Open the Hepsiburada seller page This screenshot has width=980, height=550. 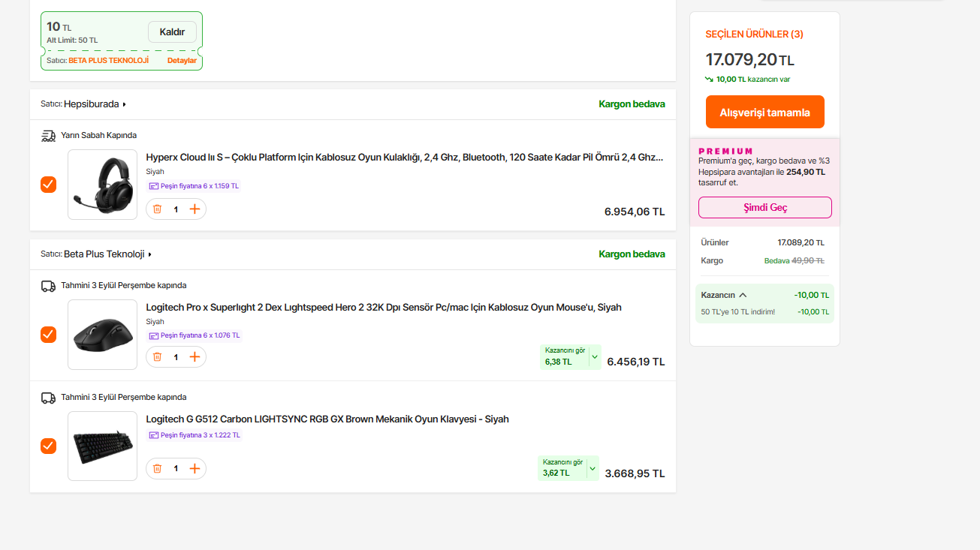click(95, 104)
